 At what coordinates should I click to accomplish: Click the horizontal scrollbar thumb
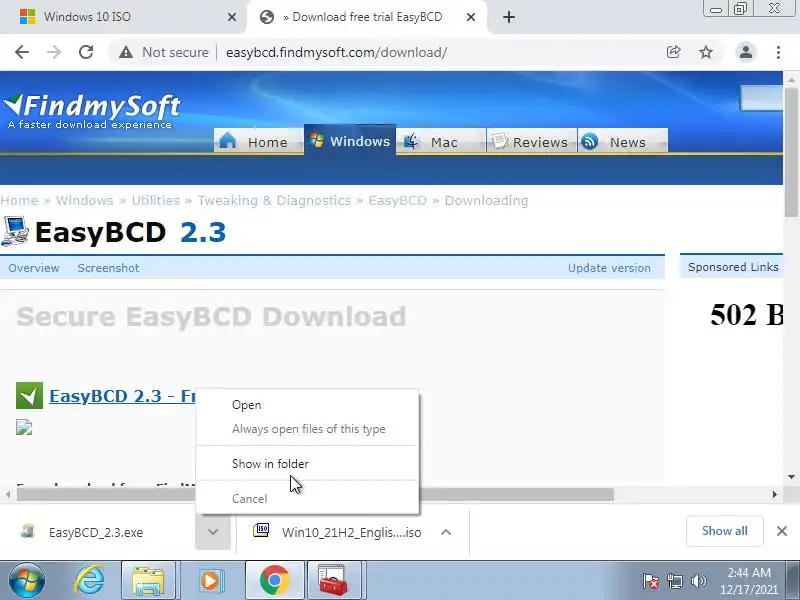pos(315,494)
